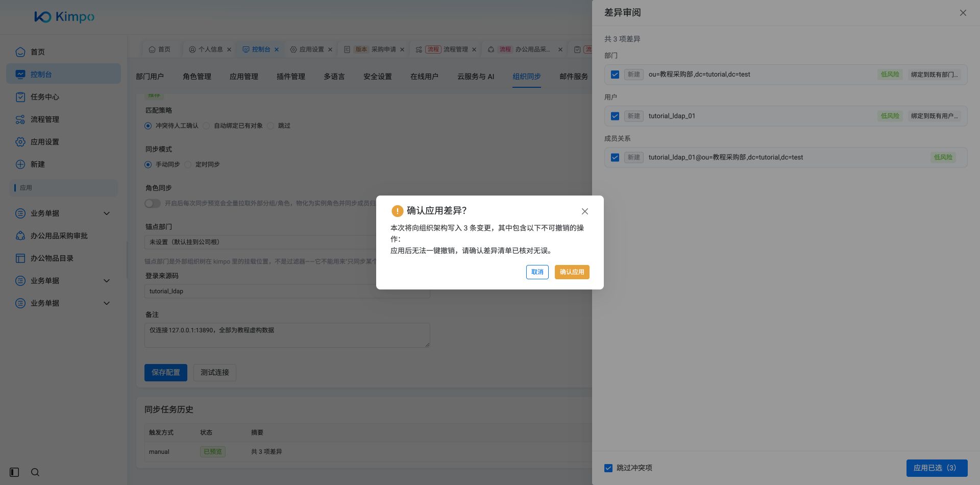Viewport: 980px width, 485px height.
Task: Click 应用已选 (3) button
Action: click(937, 468)
